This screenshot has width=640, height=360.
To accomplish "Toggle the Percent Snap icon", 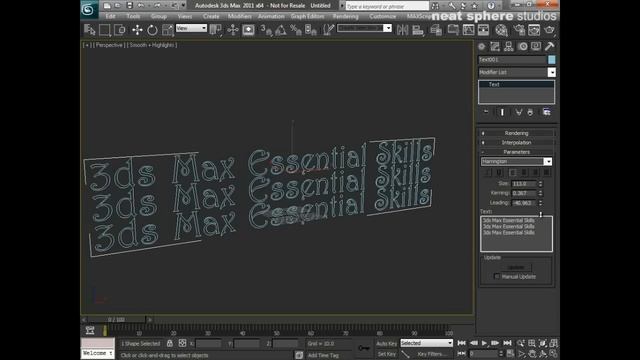I will (296, 30).
